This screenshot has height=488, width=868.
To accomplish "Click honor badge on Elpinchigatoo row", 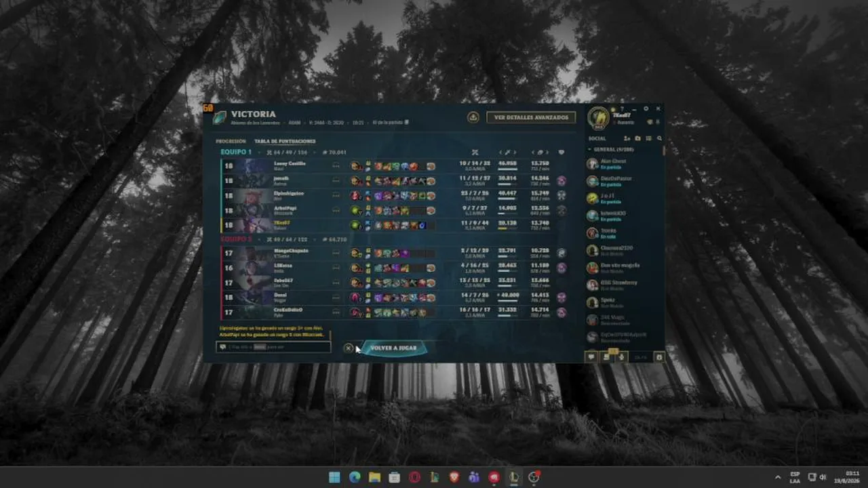I will pos(561,195).
